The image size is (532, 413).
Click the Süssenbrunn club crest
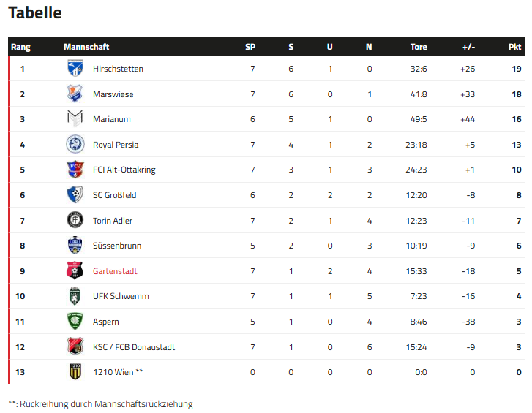pyautogui.click(x=75, y=246)
